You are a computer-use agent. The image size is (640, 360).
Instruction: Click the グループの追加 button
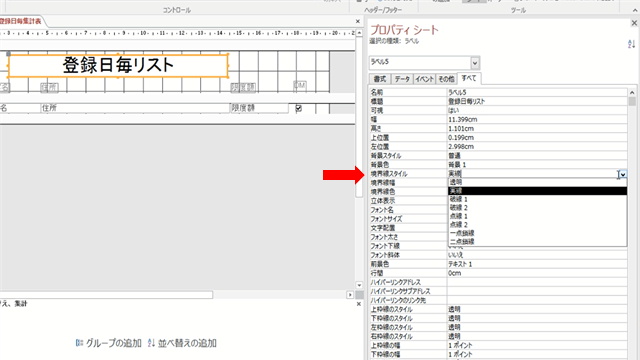click(x=109, y=343)
